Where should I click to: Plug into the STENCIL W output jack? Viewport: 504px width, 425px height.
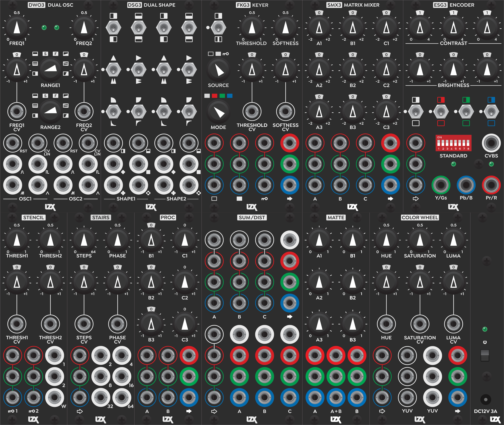(x=55, y=398)
